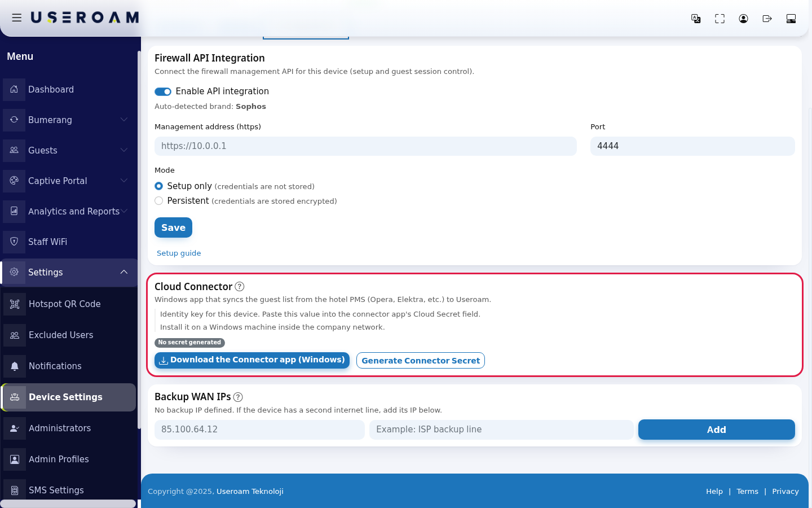Open SMS Settings menu item
This screenshot has width=812, height=508.
click(x=69, y=490)
